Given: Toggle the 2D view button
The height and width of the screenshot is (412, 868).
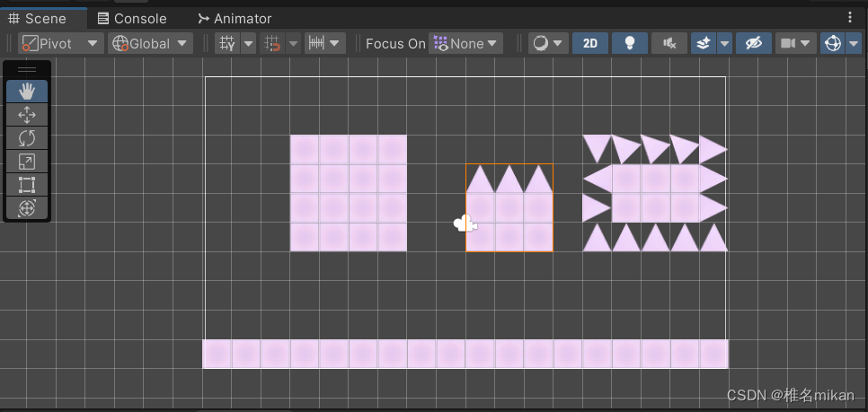Looking at the screenshot, I should point(590,43).
